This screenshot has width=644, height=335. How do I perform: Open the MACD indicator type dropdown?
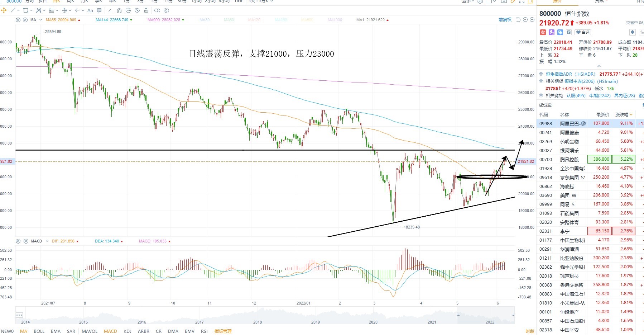47,241
